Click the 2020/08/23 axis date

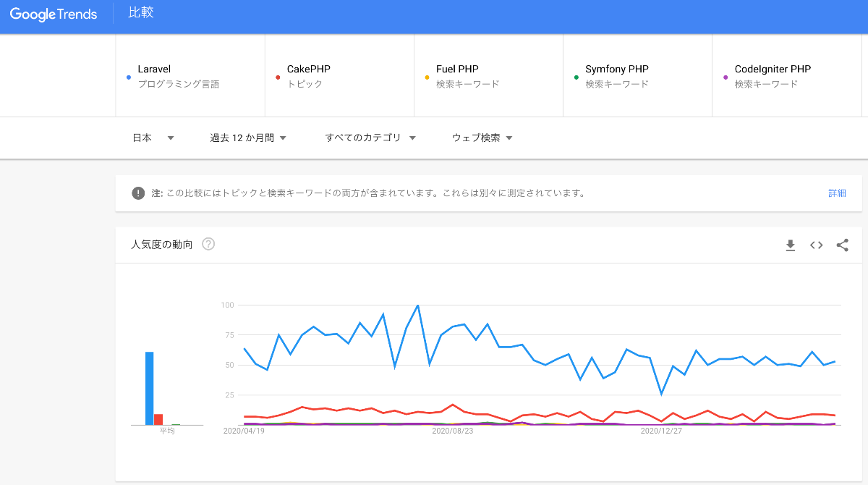(453, 431)
